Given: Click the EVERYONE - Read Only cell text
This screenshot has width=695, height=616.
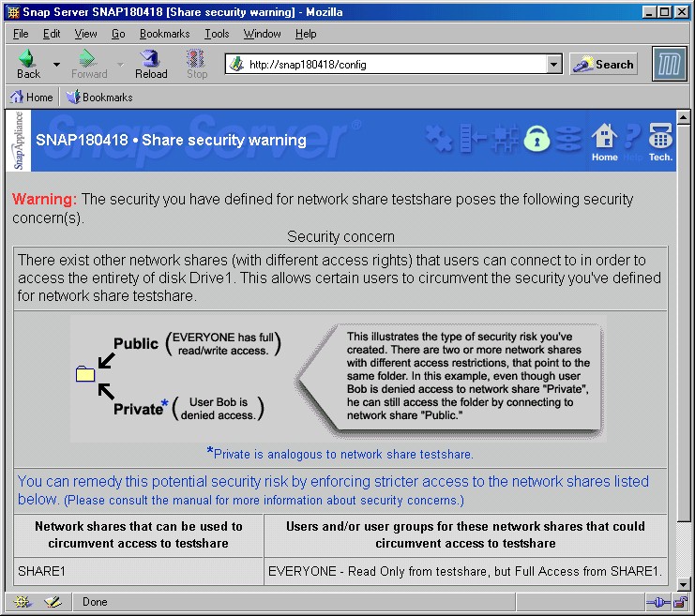Looking at the screenshot, I should coord(465,571).
